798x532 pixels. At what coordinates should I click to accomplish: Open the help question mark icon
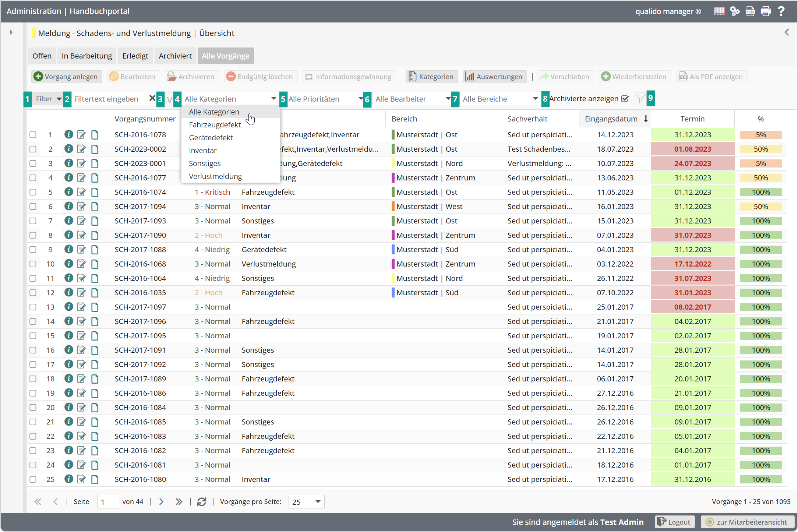(781, 11)
